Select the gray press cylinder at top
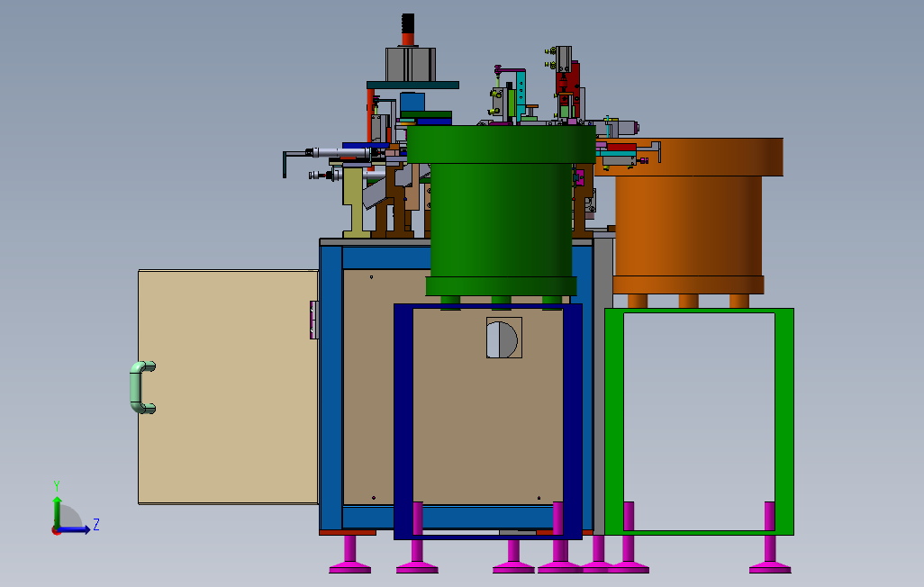Image resolution: width=924 pixels, height=587 pixels. 411,64
